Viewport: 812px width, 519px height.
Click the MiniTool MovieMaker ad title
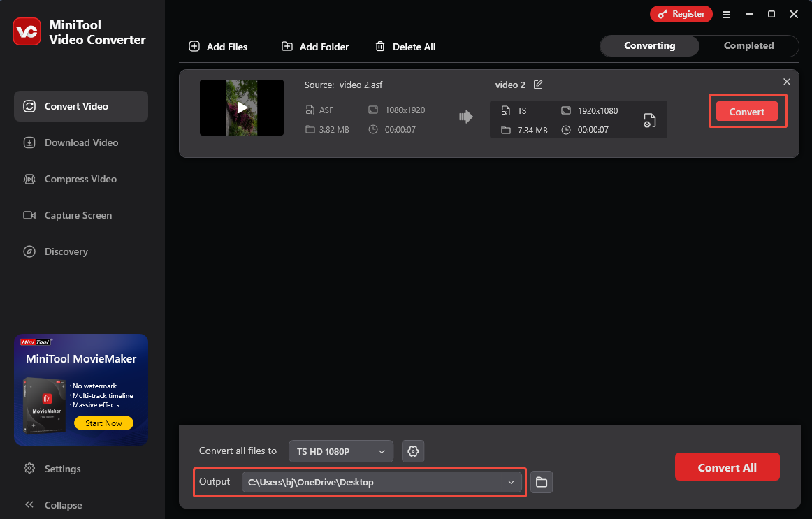pyautogui.click(x=81, y=358)
